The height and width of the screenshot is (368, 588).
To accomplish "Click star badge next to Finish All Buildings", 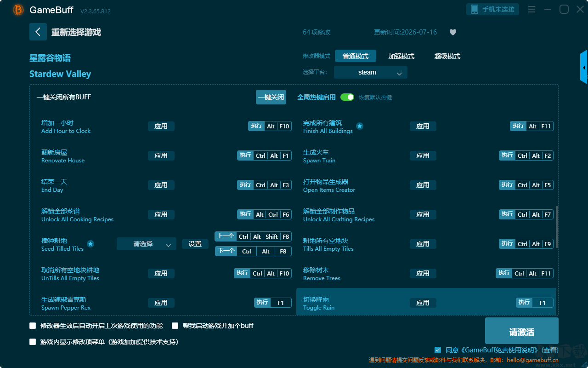I will tap(360, 126).
